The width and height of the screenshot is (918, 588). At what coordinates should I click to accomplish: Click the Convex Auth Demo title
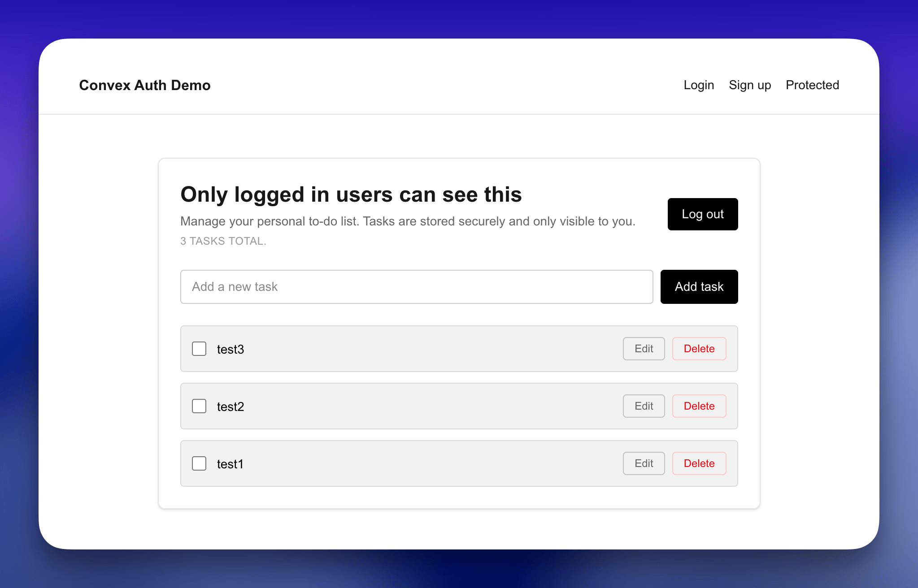click(145, 85)
